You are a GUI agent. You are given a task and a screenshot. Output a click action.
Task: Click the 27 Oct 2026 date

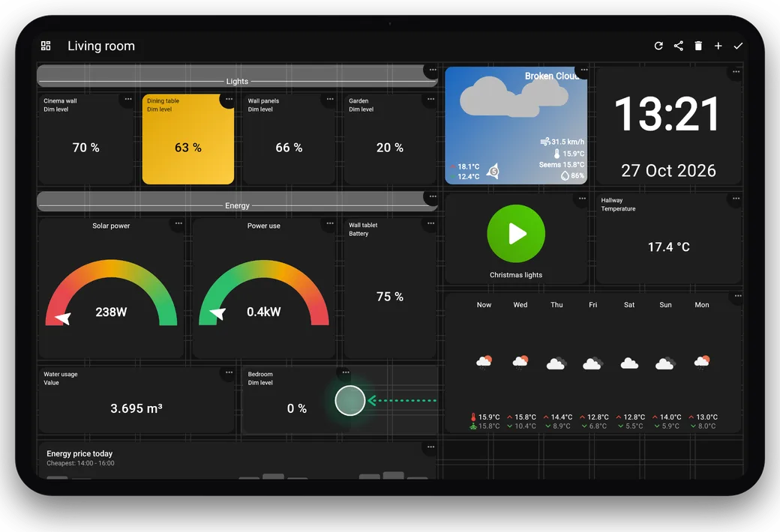(668, 171)
